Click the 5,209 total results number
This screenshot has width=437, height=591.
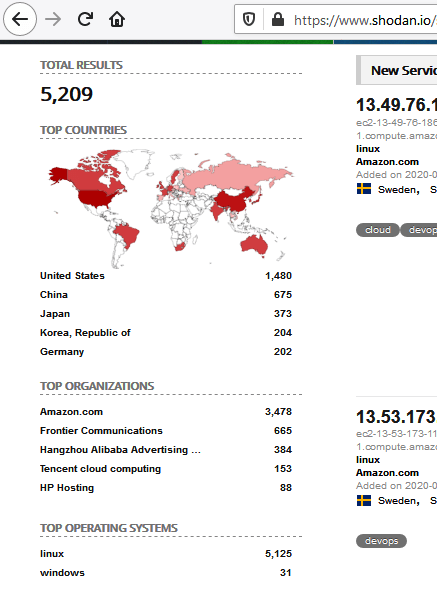[x=66, y=94]
